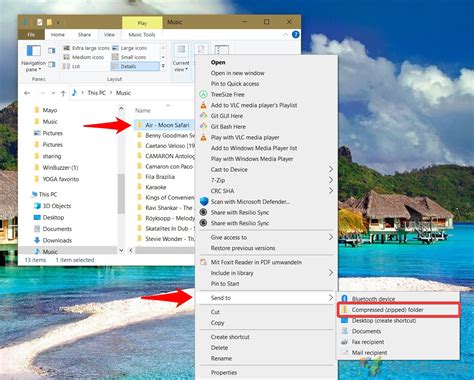Viewport: 474px width, 380px height.
Task: Select Play with Windows Media Player
Action: [x=252, y=159]
